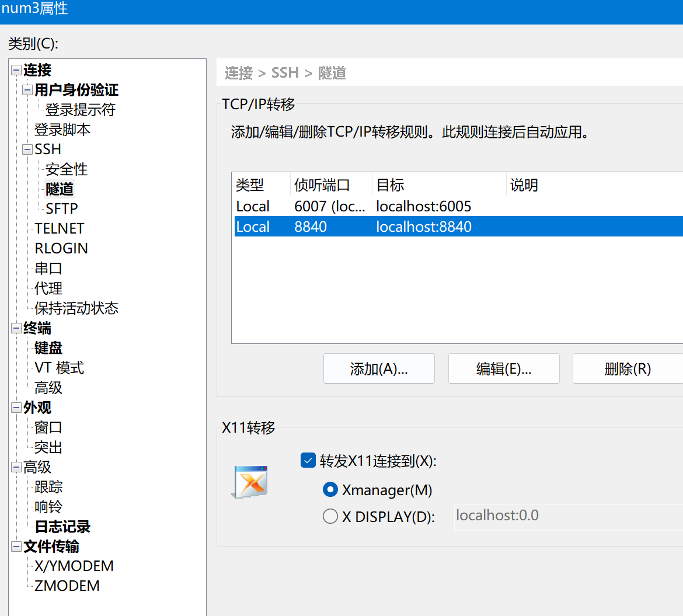Collapse the SSH tree node

(27, 149)
